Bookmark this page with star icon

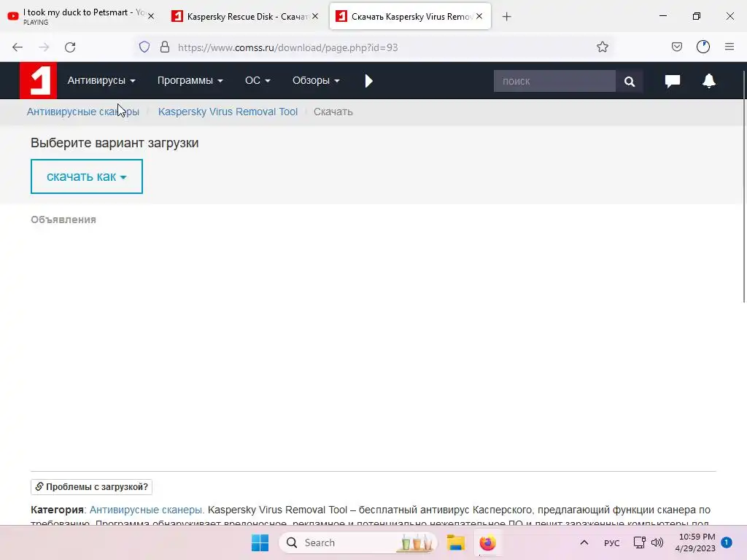(x=603, y=47)
